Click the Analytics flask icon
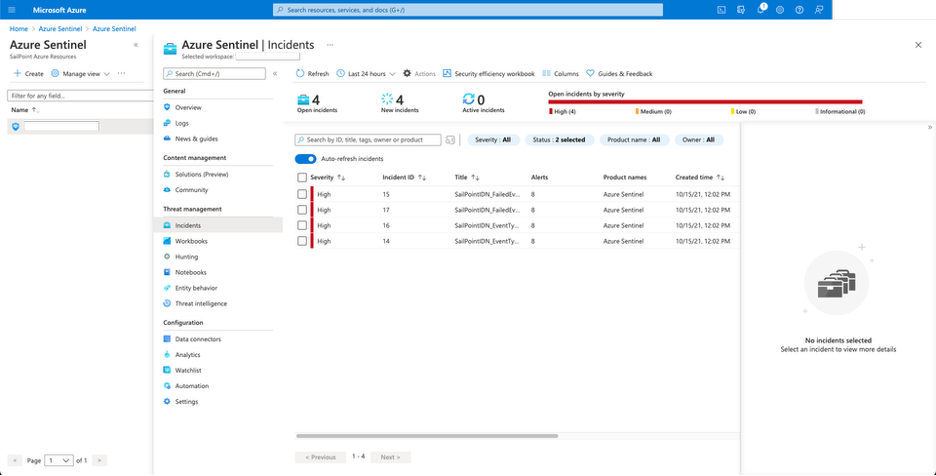Viewport: 936px width, 476px height. [167, 354]
